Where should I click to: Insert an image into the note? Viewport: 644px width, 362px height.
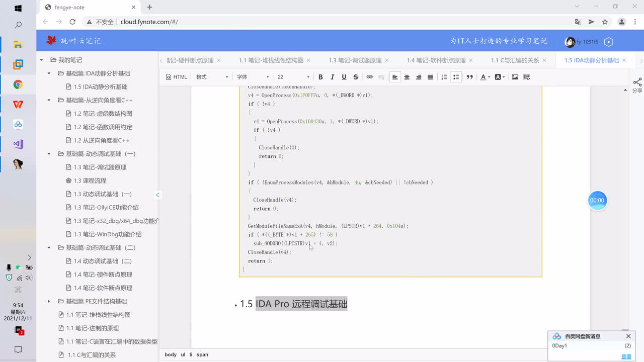515,77
